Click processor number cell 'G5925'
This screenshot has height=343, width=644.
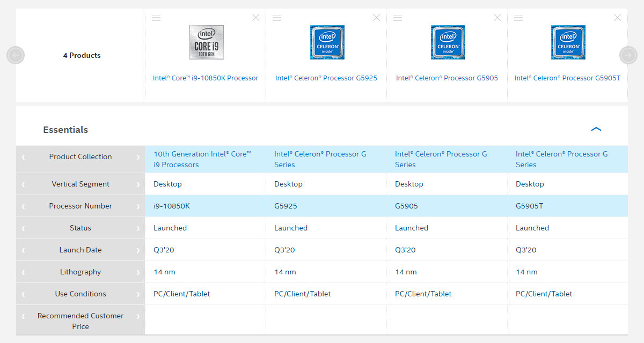coord(286,206)
